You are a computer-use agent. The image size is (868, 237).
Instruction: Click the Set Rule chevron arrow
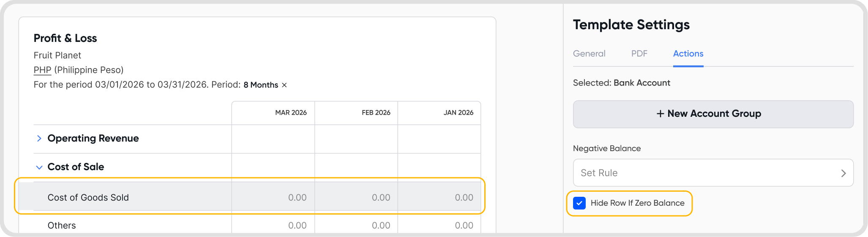pyautogui.click(x=843, y=173)
